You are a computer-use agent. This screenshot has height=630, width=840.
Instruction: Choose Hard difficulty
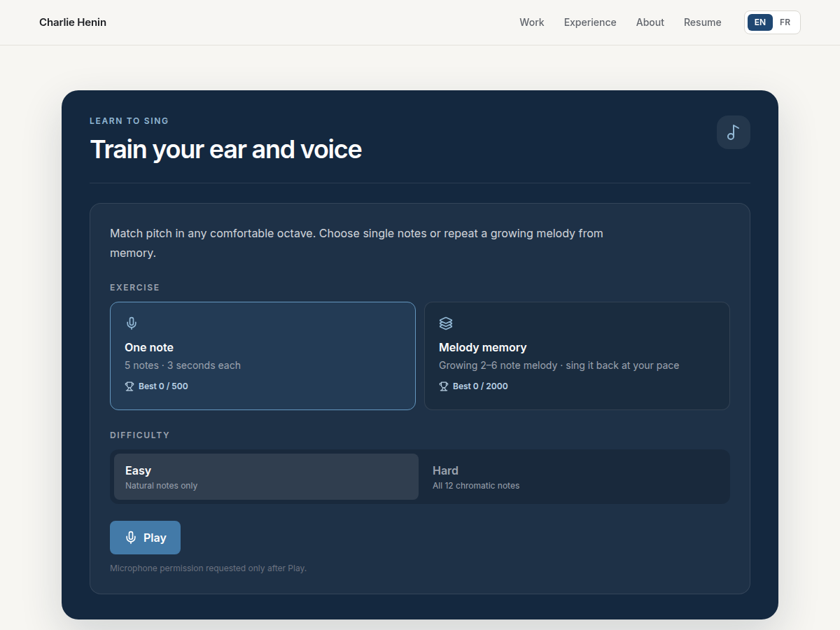573,477
